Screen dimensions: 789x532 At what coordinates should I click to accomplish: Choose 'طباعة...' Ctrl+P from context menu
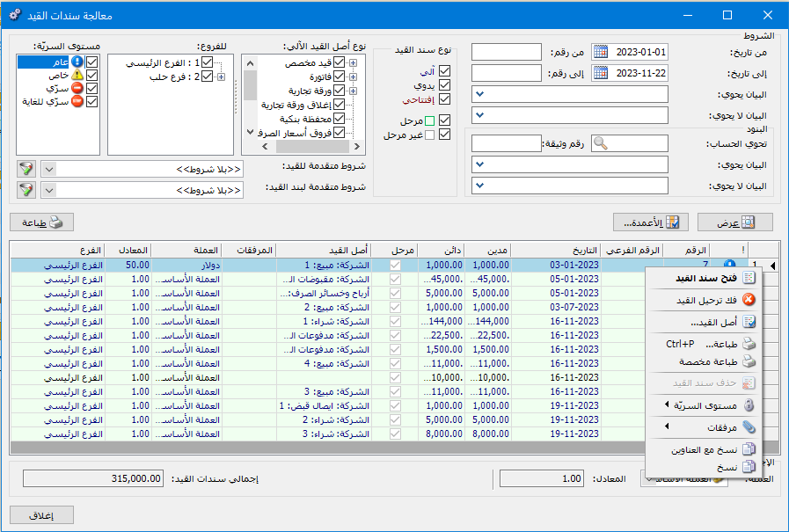[704, 344]
